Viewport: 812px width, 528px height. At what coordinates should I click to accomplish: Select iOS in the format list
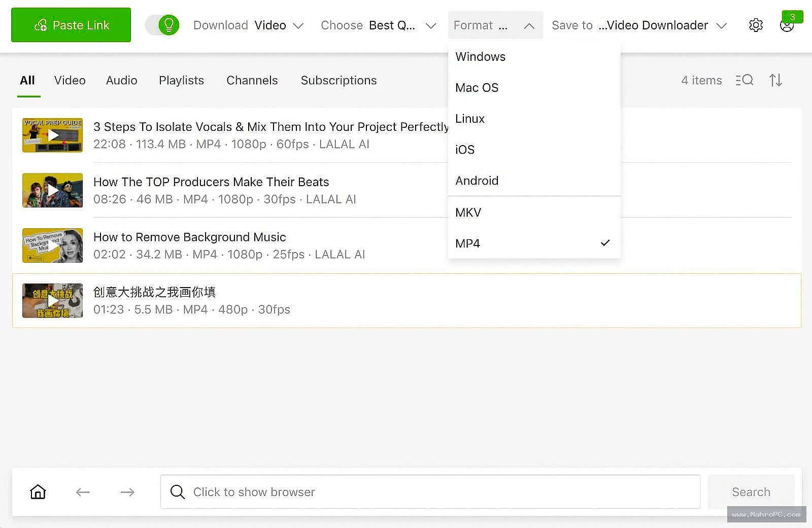pyautogui.click(x=534, y=150)
